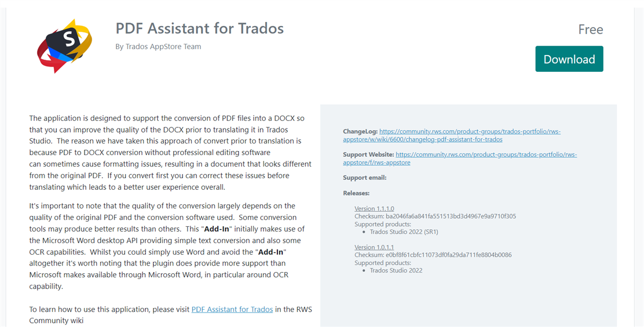644x327 pixels.
Task: Click Trados Studio 2022 (SR1) list item
Action: click(404, 232)
